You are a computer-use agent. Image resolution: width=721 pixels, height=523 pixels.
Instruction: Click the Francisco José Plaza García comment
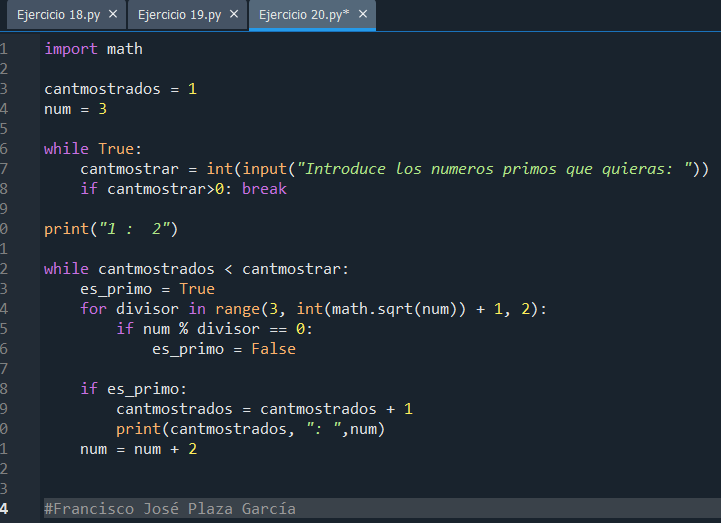(x=170, y=509)
